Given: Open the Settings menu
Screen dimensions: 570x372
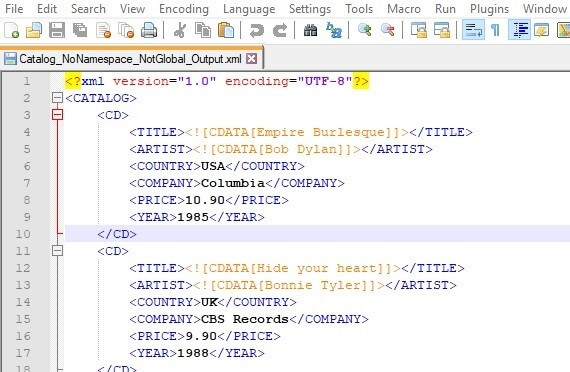Looking at the screenshot, I should 310,9.
